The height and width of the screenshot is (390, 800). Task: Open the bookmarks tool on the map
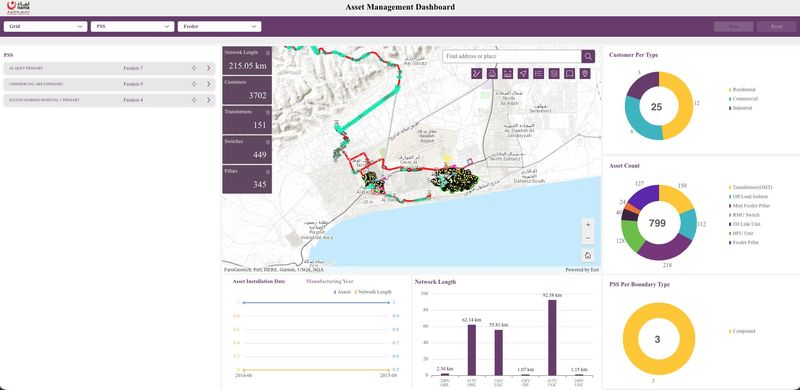[569, 74]
